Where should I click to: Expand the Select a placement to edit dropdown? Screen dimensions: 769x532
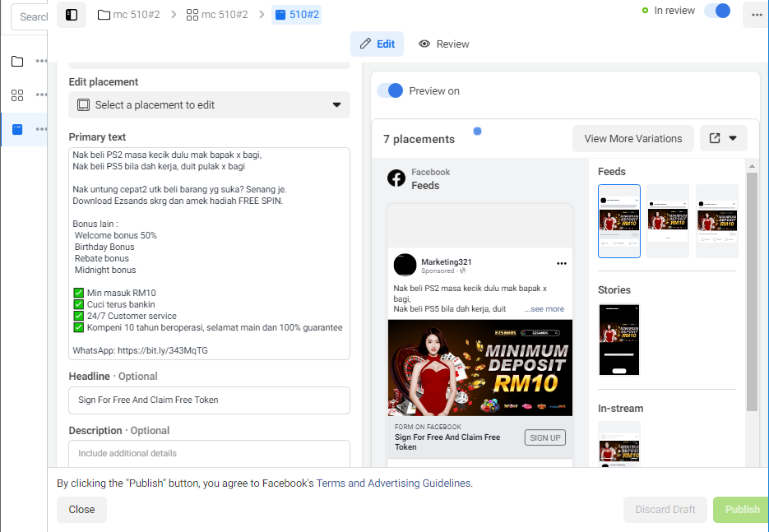tap(210, 105)
